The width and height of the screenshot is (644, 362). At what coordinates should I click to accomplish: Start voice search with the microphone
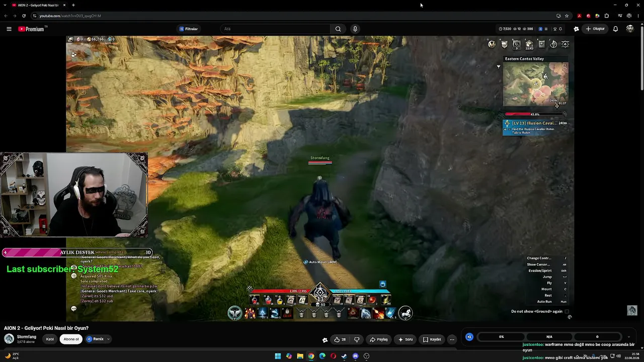(355, 29)
